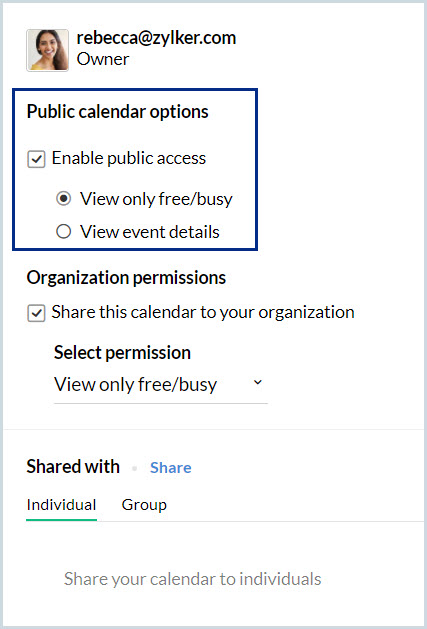
Task: Click the View event details label text
Action: point(150,232)
